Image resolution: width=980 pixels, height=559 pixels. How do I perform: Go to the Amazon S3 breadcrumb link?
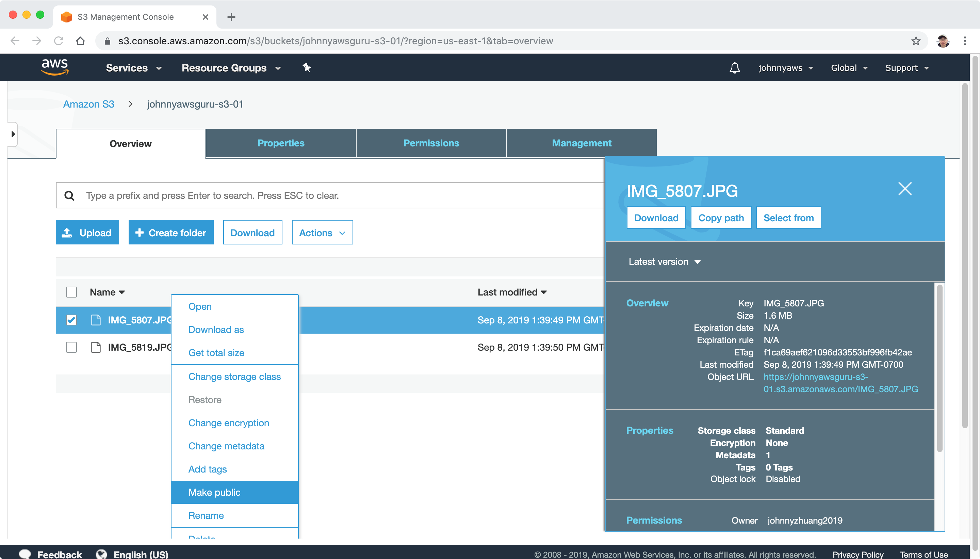click(88, 104)
